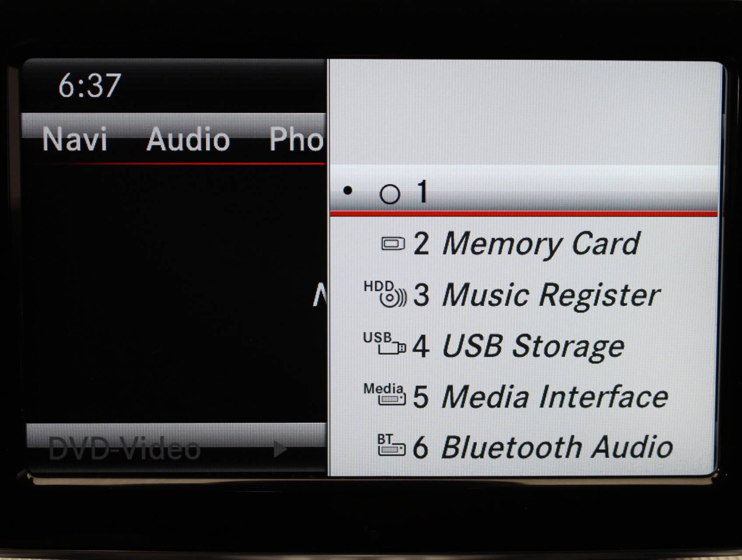The height and width of the screenshot is (560, 742).
Task: Open the partially hidden Phone menu
Action: coord(297,139)
